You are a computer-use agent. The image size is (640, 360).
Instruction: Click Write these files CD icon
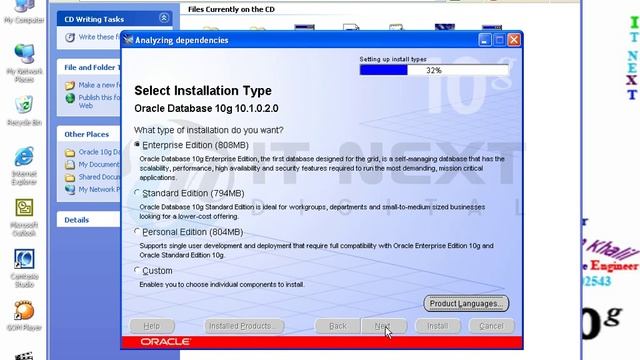click(x=70, y=37)
